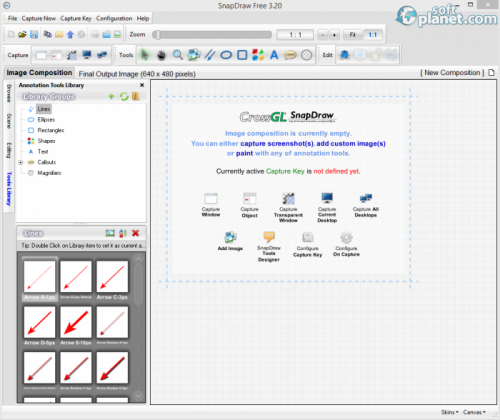Open the Configuration menu

(x=114, y=18)
